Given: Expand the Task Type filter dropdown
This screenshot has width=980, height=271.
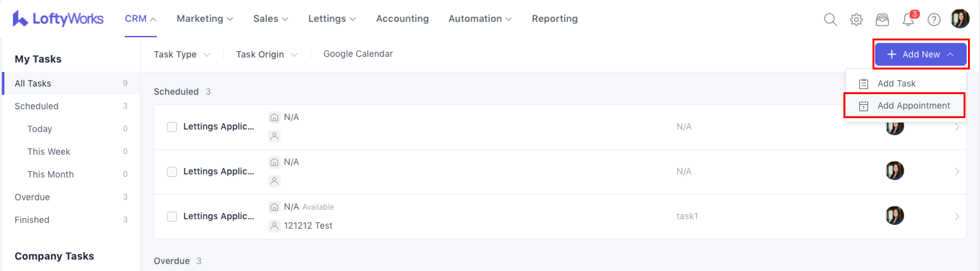Looking at the screenshot, I should coord(181,54).
